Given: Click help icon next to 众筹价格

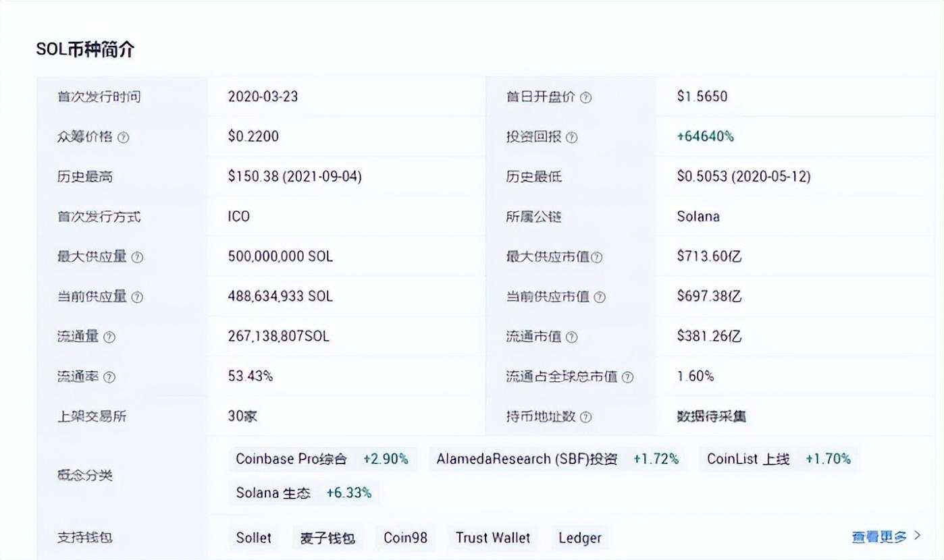Looking at the screenshot, I should [123, 137].
